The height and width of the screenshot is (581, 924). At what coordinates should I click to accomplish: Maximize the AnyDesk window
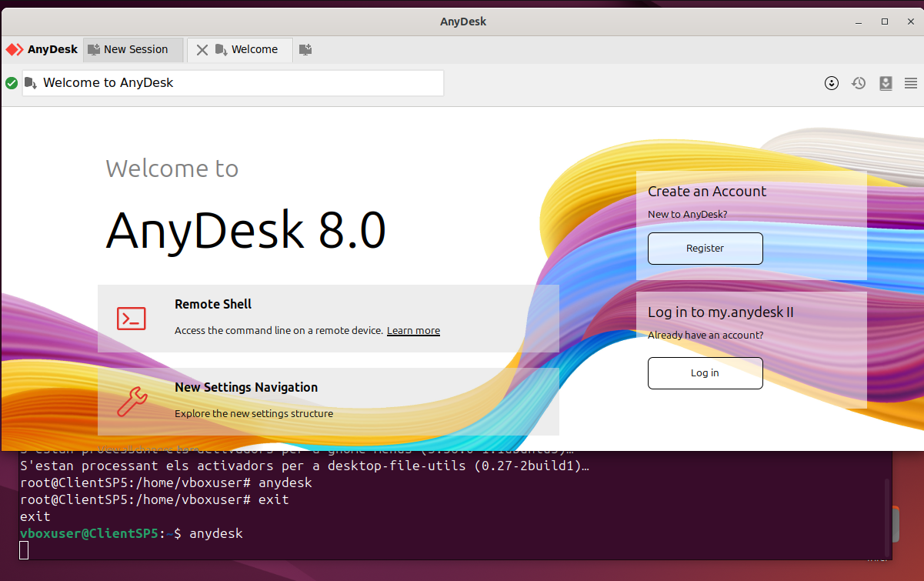(x=885, y=22)
